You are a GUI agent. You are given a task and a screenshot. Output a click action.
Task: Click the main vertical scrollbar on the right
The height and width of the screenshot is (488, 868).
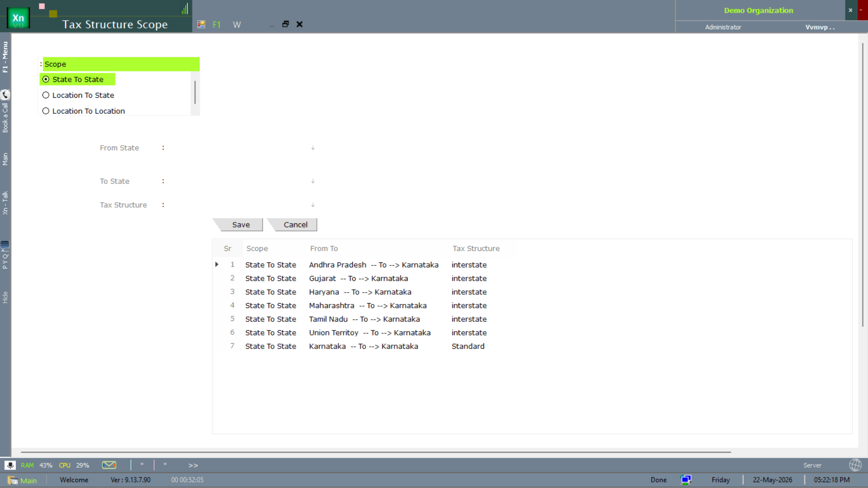point(863,185)
